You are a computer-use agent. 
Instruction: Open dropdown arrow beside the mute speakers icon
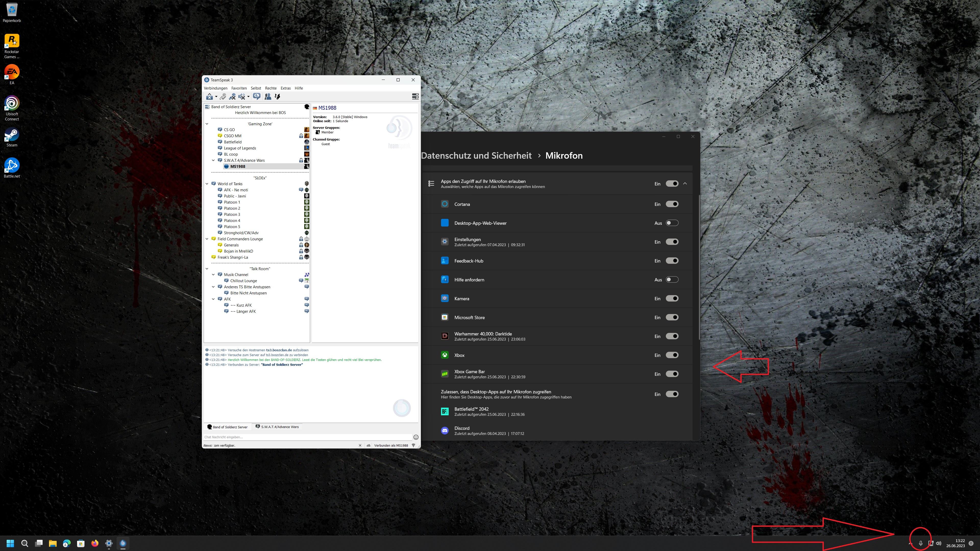(248, 97)
